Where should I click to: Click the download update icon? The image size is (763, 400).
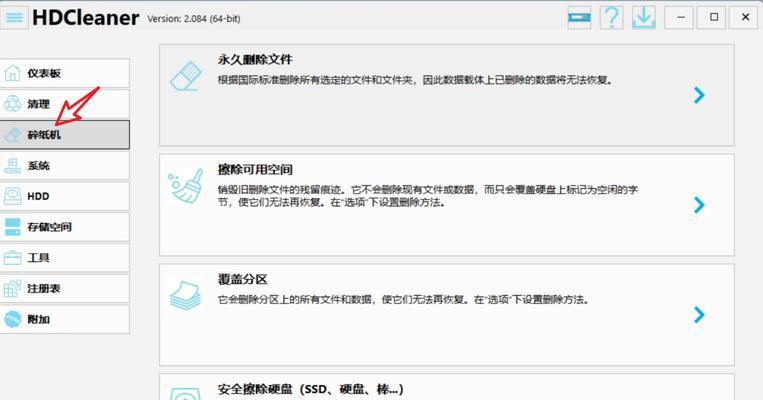[644, 18]
